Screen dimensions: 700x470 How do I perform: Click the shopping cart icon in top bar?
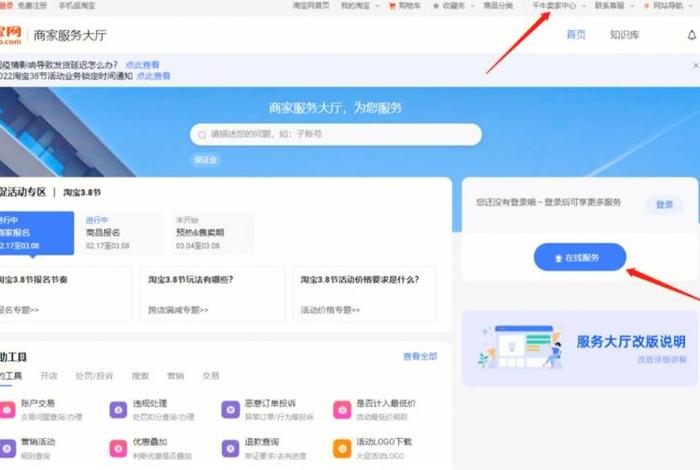392,6
